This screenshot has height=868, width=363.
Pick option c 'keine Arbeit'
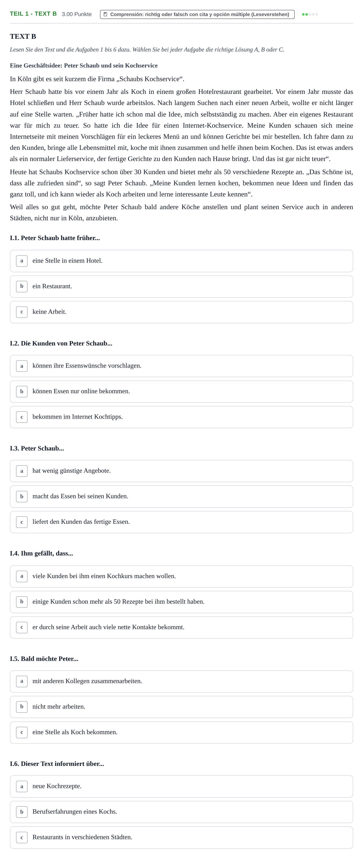tap(181, 312)
